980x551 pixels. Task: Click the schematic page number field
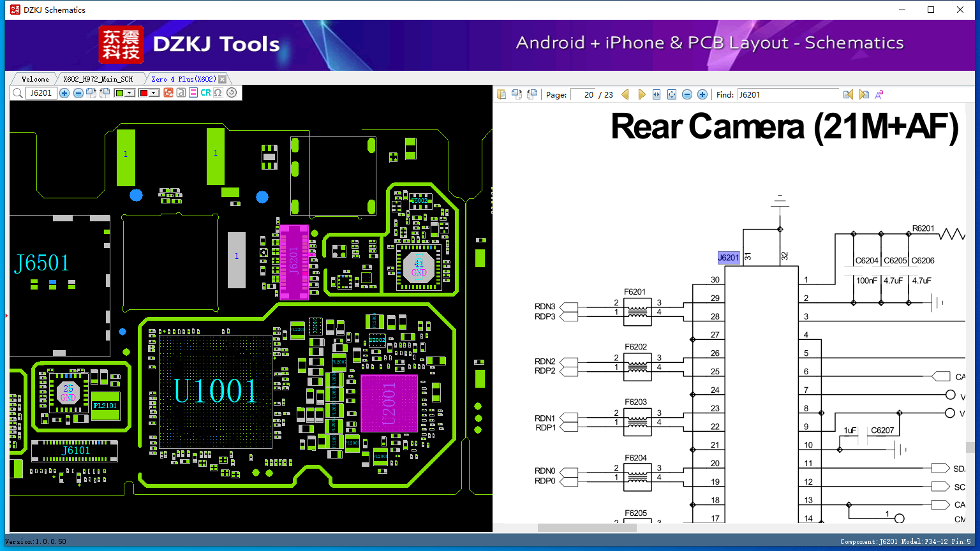tap(583, 94)
